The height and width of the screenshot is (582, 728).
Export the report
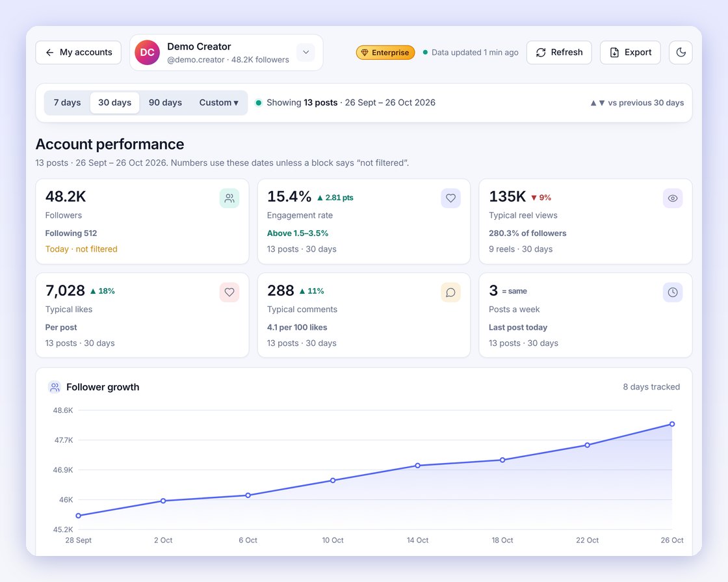coord(630,53)
